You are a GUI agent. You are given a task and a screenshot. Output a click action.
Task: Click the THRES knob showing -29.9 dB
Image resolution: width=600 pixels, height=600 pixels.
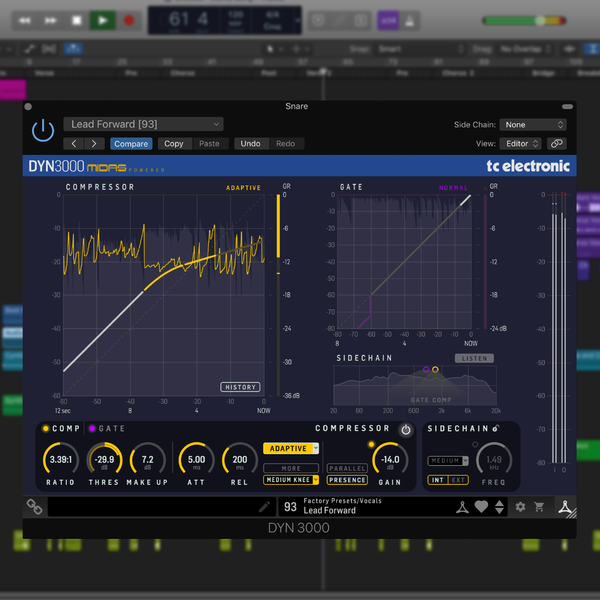[x=104, y=460]
